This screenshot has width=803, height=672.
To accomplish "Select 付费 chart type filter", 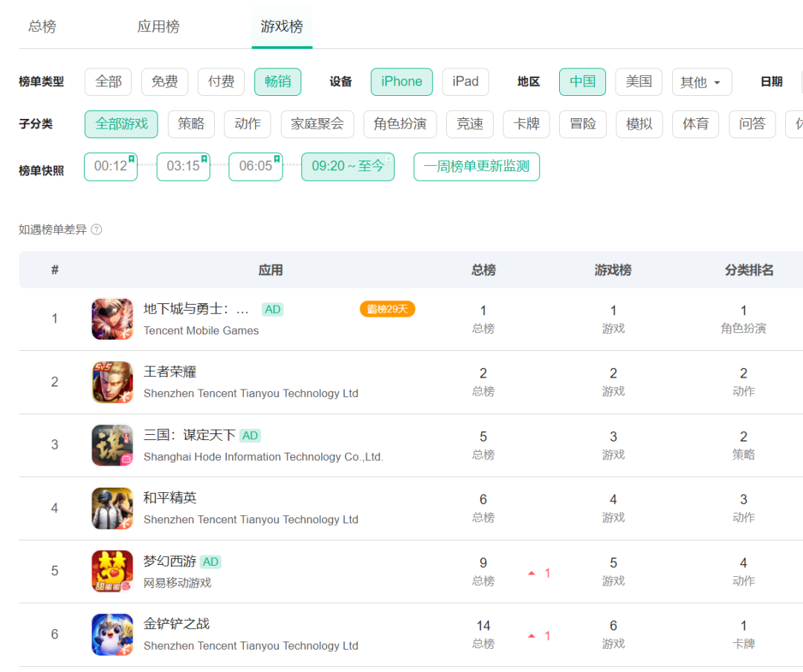I will 222,82.
